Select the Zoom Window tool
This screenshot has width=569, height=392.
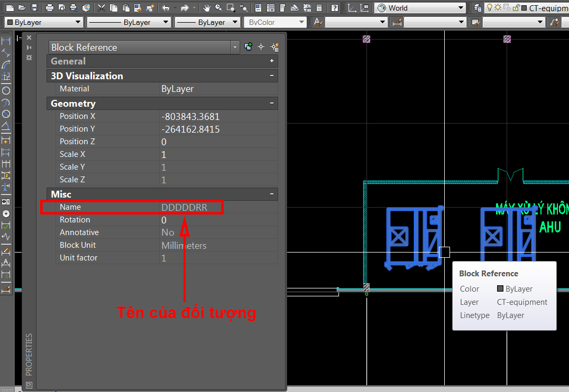point(230,8)
